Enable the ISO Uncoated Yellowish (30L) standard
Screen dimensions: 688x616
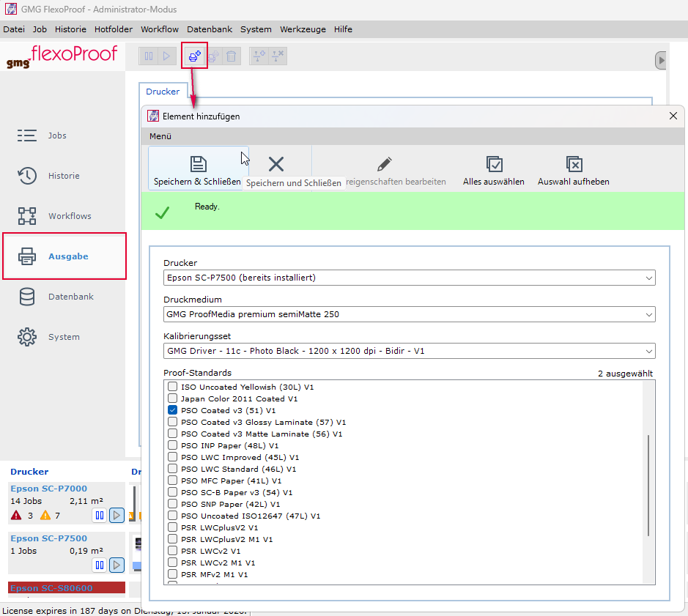coord(172,387)
